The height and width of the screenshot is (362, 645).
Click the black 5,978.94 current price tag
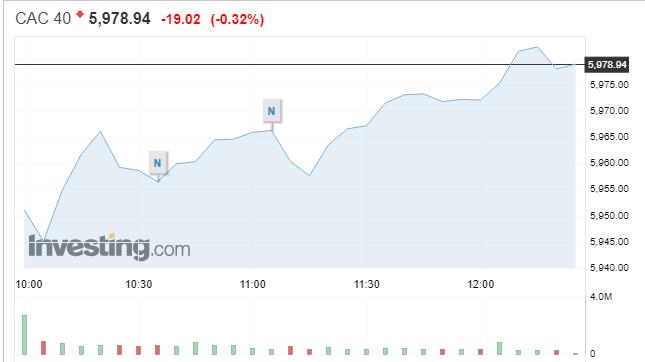pyautogui.click(x=607, y=65)
